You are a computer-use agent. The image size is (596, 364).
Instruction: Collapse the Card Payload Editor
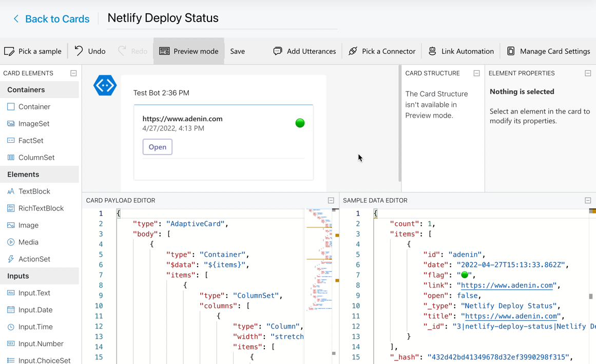point(331,201)
